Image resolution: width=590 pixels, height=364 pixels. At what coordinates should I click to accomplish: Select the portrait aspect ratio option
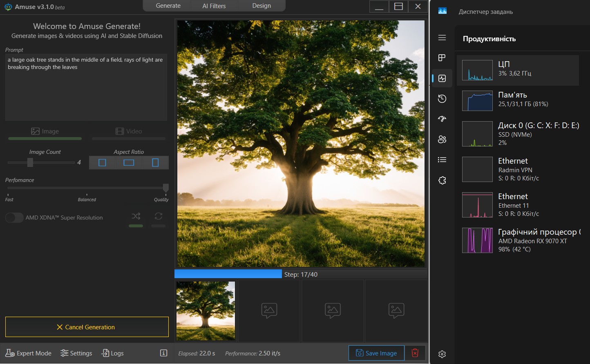pos(155,162)
